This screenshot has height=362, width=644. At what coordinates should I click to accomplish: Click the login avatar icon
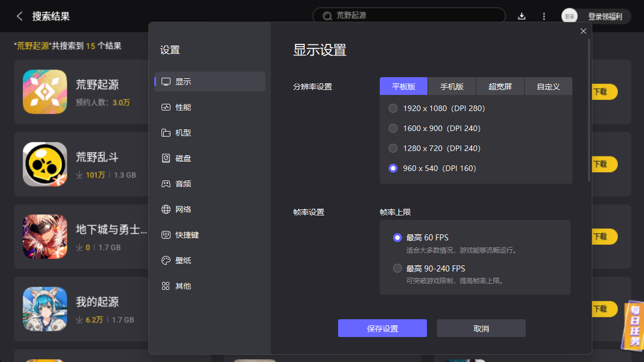pyautogui.click(x=569, y=16)
